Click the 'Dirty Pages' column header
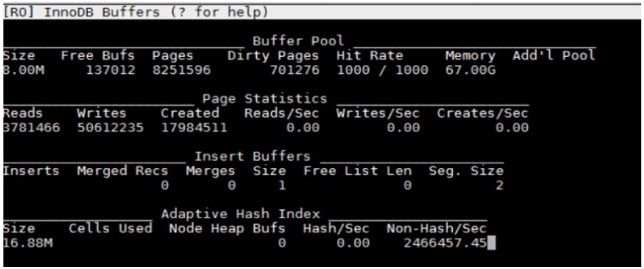The width and height of the screenshot is (644, 269). point(273,56)
